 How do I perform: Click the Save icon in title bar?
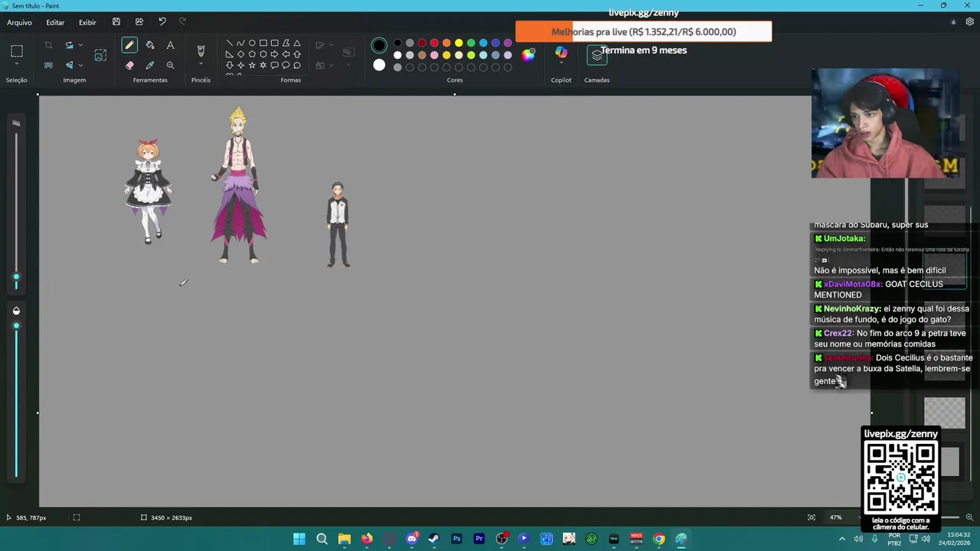tap(116, 22)
